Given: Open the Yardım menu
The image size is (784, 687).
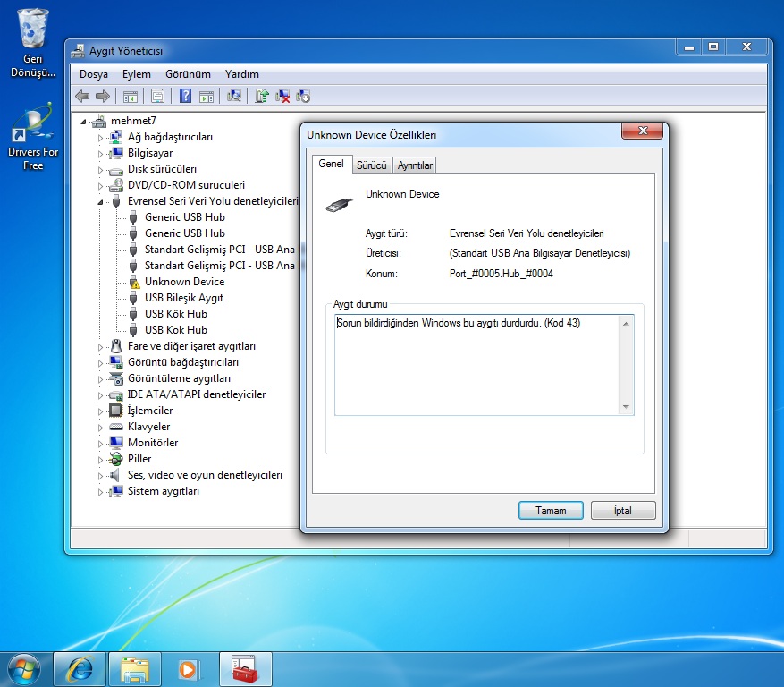Looking at the screenshot, I should tap(242, 74).
